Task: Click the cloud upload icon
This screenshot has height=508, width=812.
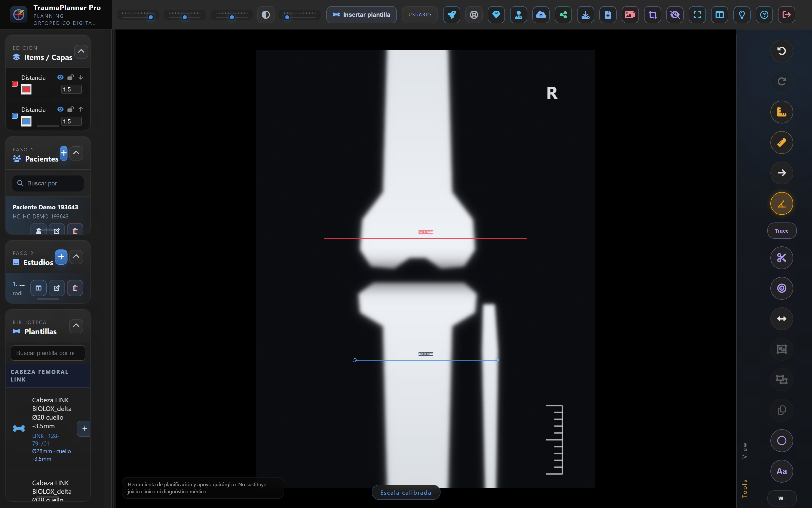Action: coord(541,15)
